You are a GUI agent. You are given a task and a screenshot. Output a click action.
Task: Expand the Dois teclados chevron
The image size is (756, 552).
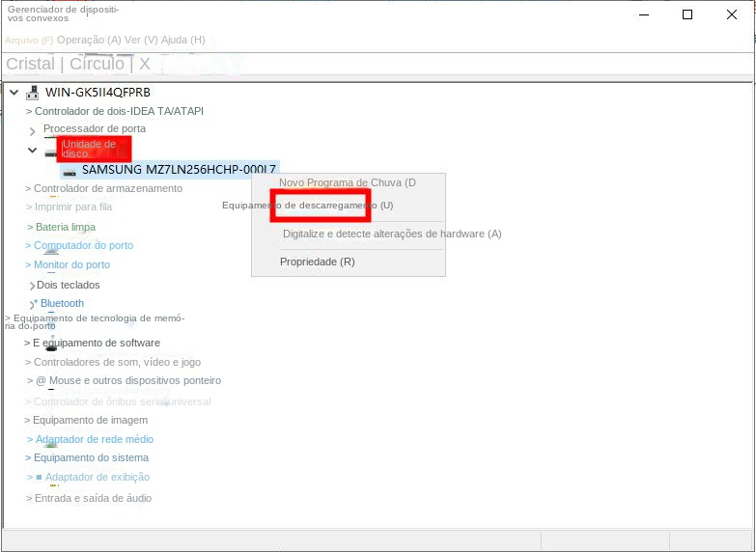[x=32, y=286]
